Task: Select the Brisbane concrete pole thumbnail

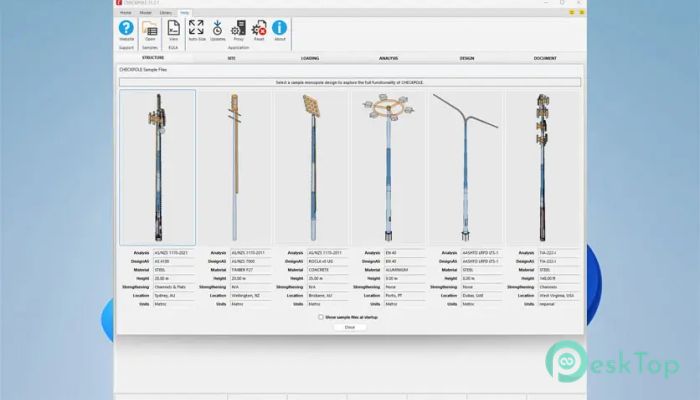Action: (x=312, y=167)
